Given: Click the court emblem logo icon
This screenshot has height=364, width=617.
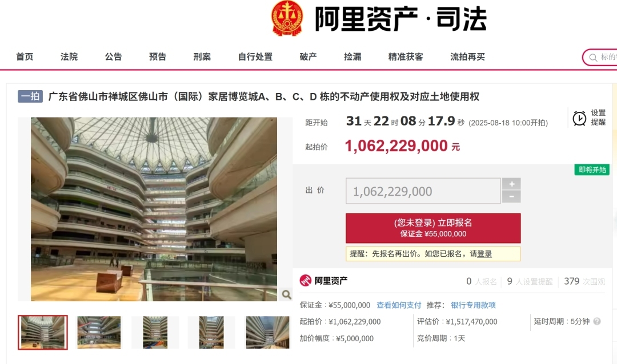Looking at the screenshot, I should tap(287, 18).
